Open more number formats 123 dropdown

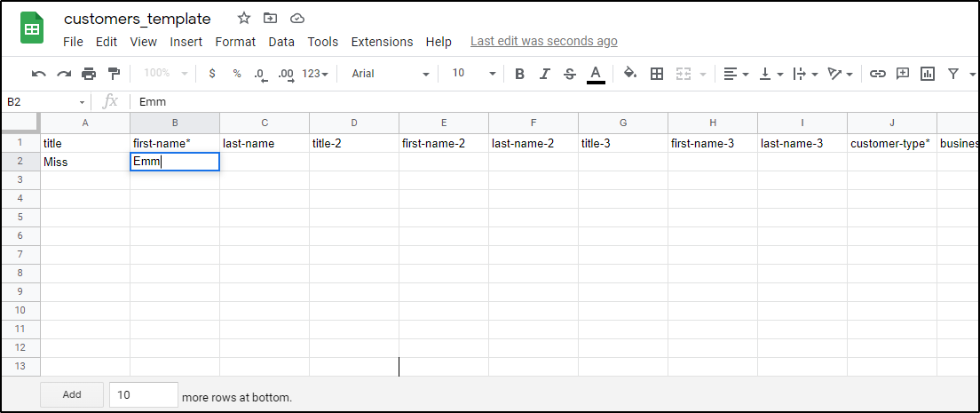pos(315,73)
